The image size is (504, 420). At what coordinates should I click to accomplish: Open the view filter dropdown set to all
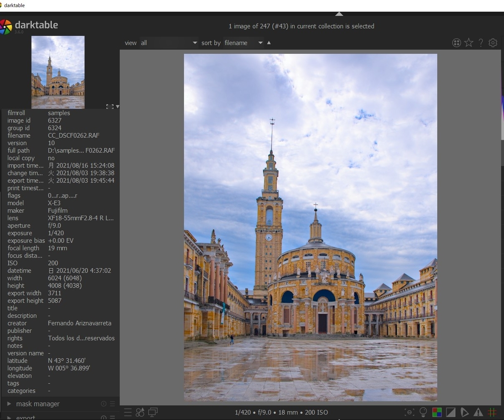coord(169,43)
